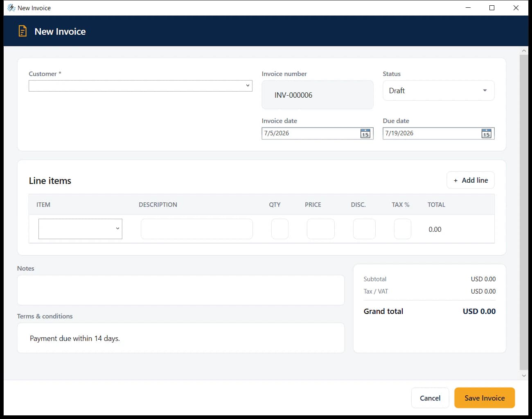Cancel the new invoice
The image size is (532, 419).
[430, 398]
